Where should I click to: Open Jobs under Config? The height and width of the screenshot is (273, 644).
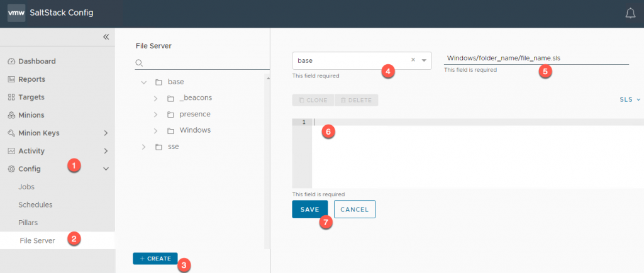pyautogui.click(x=26, y=187)
